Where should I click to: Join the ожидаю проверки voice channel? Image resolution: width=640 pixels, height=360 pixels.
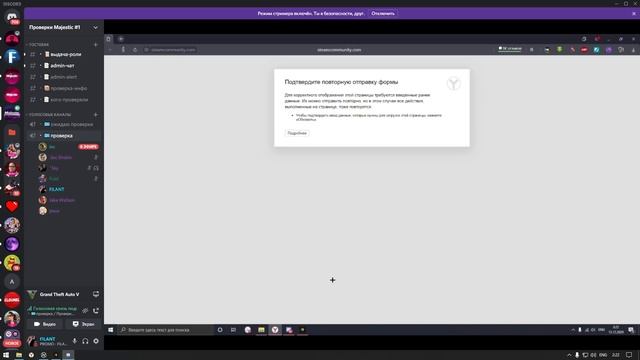click(63, 124)
